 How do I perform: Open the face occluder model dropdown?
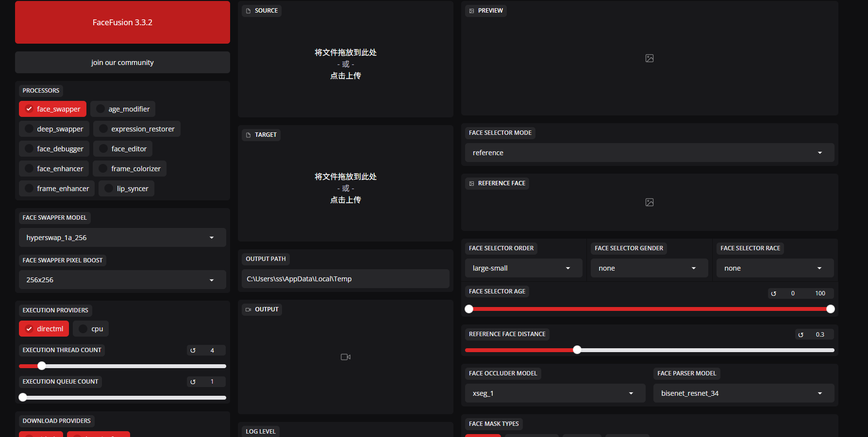555,393
